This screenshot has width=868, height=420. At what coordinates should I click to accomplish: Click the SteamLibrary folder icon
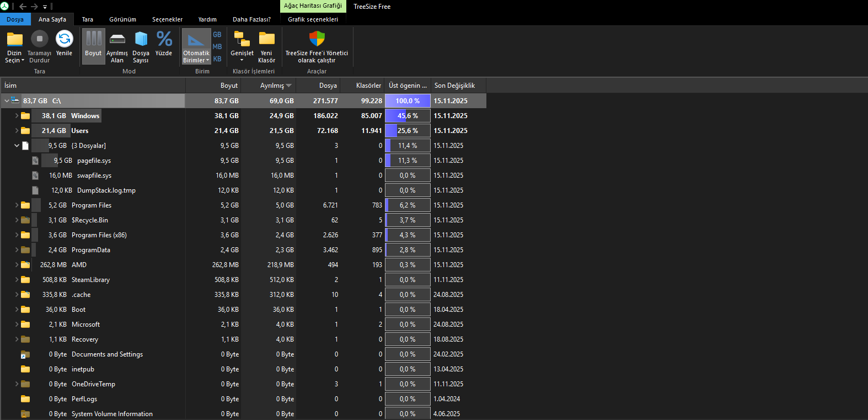tap(25, 280)
